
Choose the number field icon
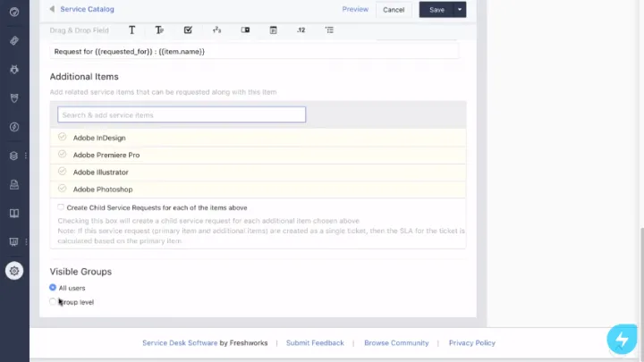click(x=216, y=30)
